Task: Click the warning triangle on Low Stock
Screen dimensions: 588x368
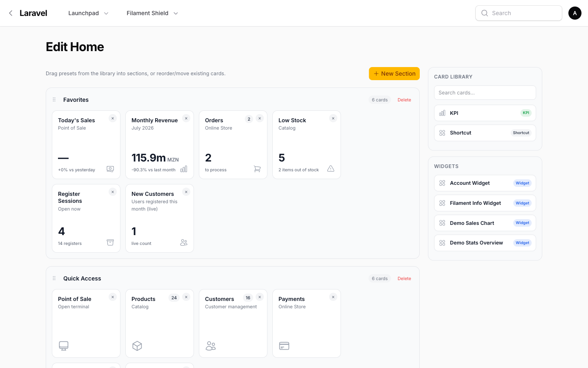Action: click(331, 169)
